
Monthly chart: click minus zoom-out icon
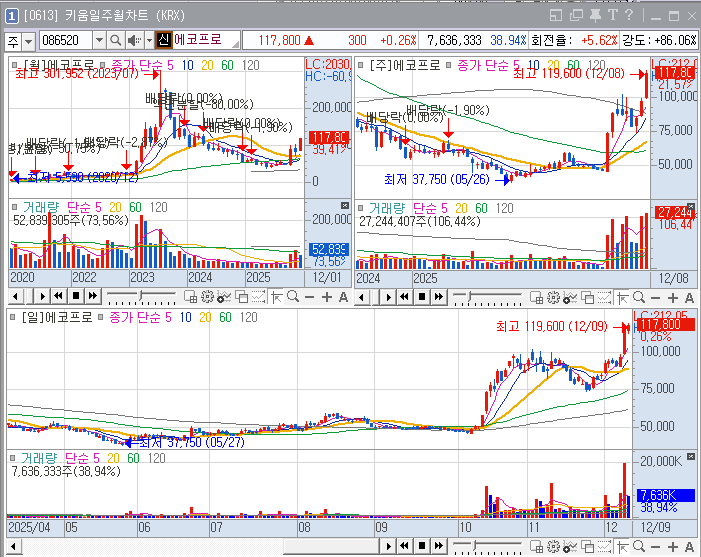[x=309, y=297]
